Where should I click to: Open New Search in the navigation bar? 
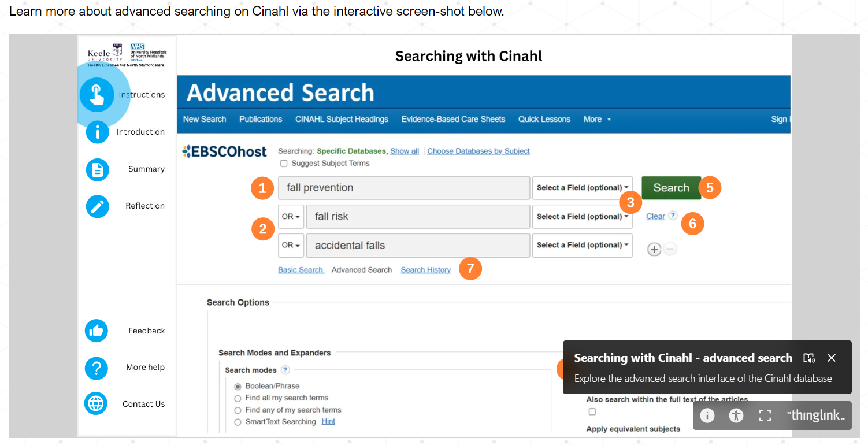coord(205,119)
